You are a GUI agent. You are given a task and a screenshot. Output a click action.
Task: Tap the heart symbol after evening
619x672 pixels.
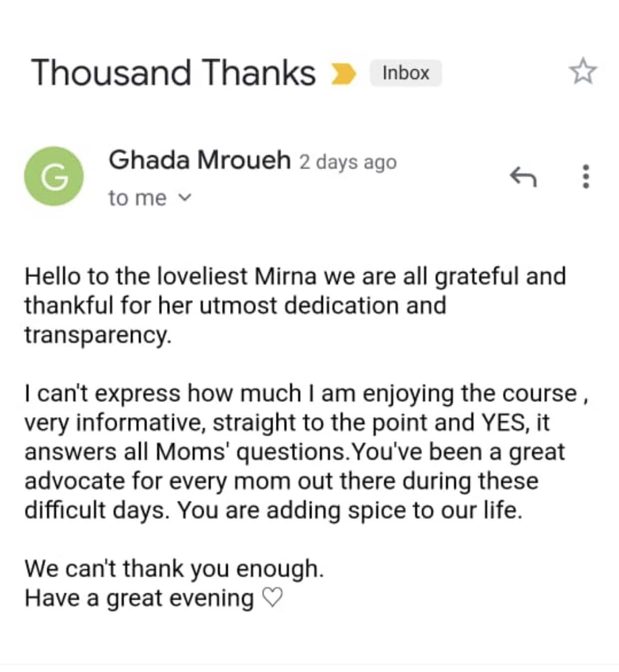point(272,597)
